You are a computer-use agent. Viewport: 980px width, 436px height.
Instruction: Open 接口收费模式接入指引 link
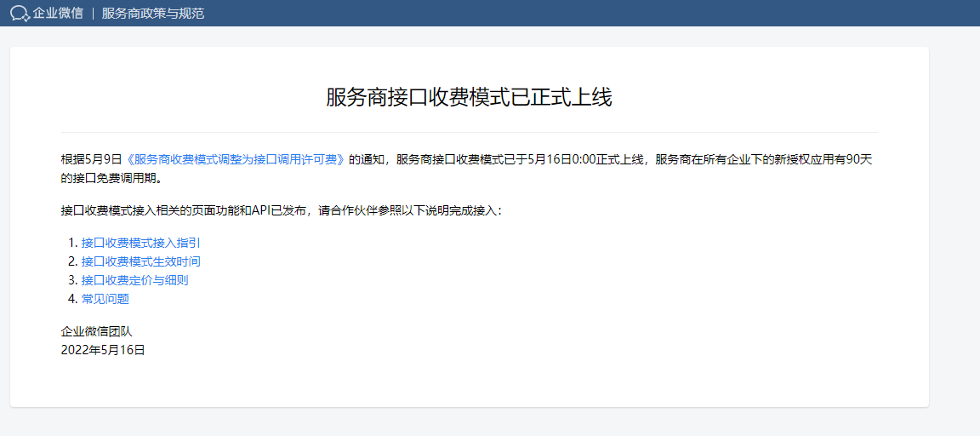tap(140, 243)
